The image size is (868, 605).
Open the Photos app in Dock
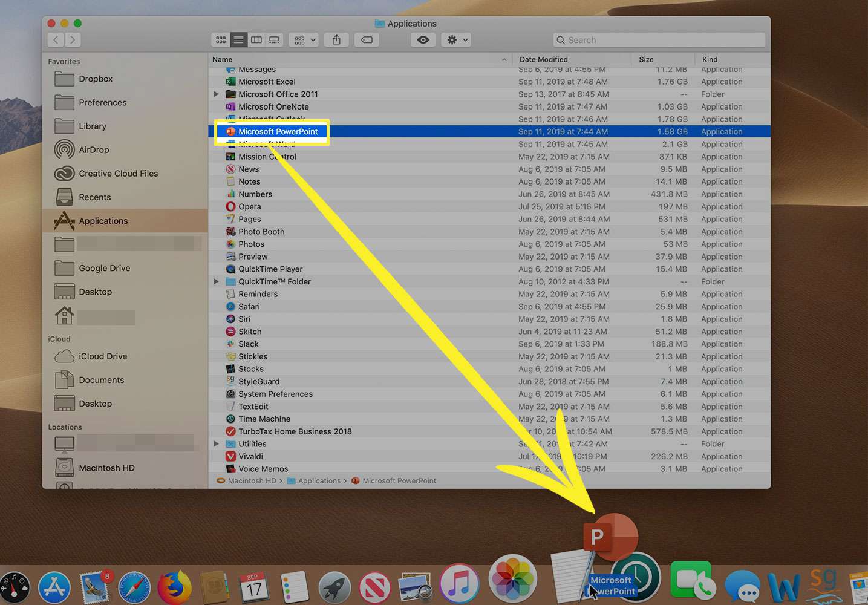(x=513, y=578)
